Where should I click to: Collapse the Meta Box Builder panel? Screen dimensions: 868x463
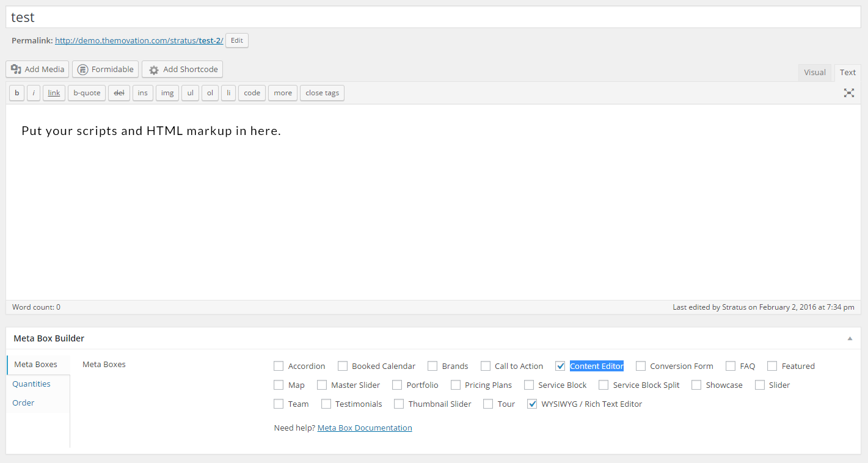point(850,338)
